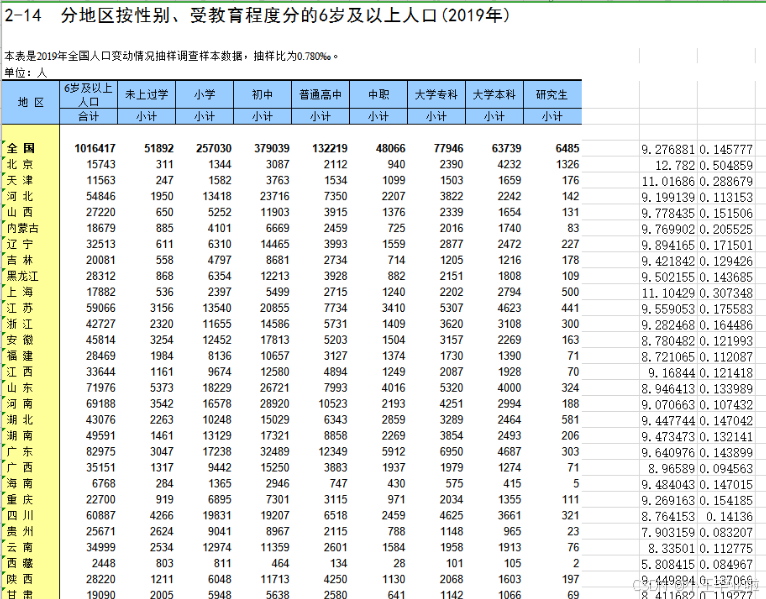The image size is (766, 599).
Task: Select the 内蒙古 row label
Action: [x=22, y=228]
